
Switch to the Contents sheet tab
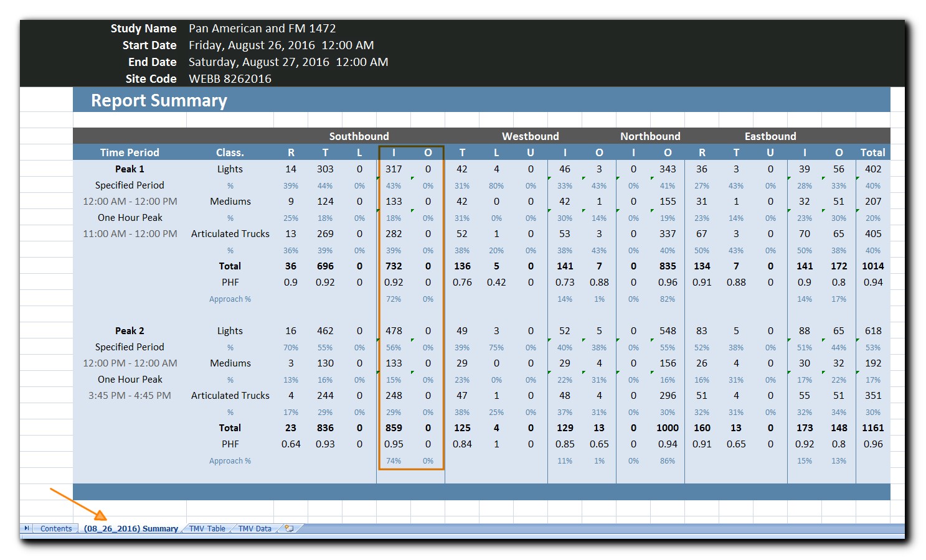(55, 528)
